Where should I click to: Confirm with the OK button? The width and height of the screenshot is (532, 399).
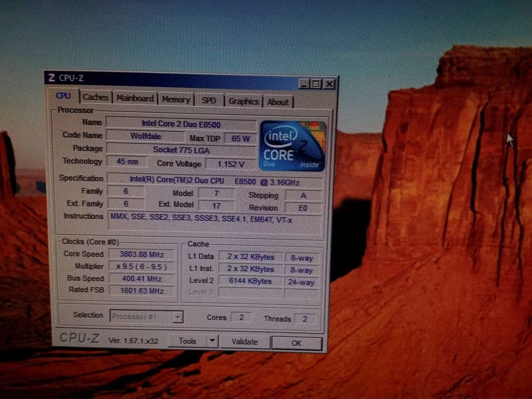(x=296, y=343)
